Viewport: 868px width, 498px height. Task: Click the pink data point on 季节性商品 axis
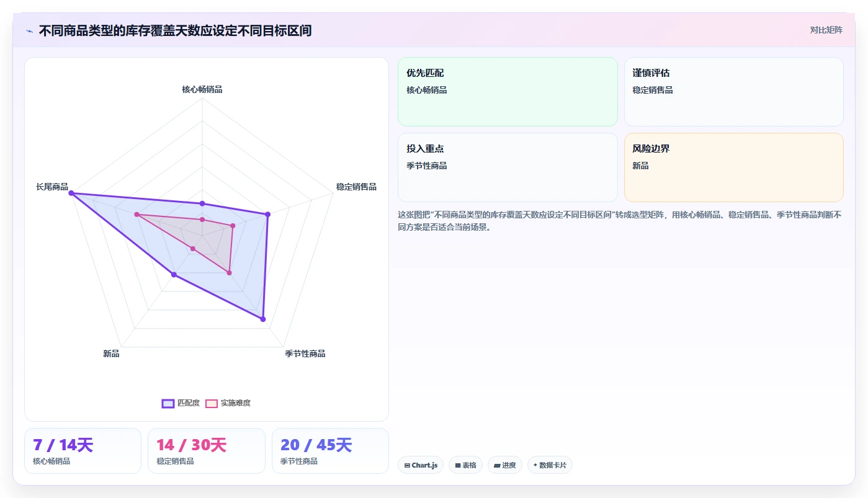[x=229, y=273]
